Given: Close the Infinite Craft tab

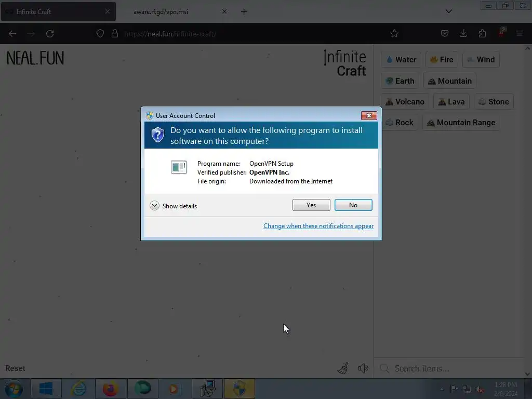Looking at the screenshot, I should click(107, 11).
